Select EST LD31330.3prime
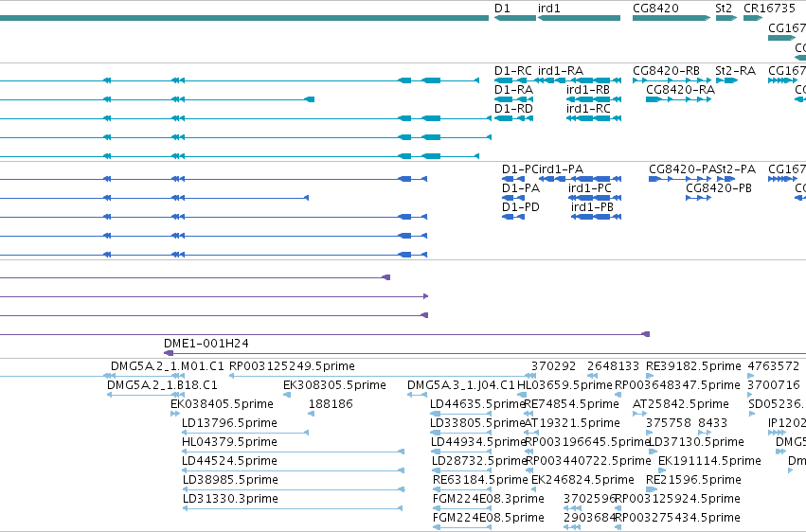 click(293, 509)
